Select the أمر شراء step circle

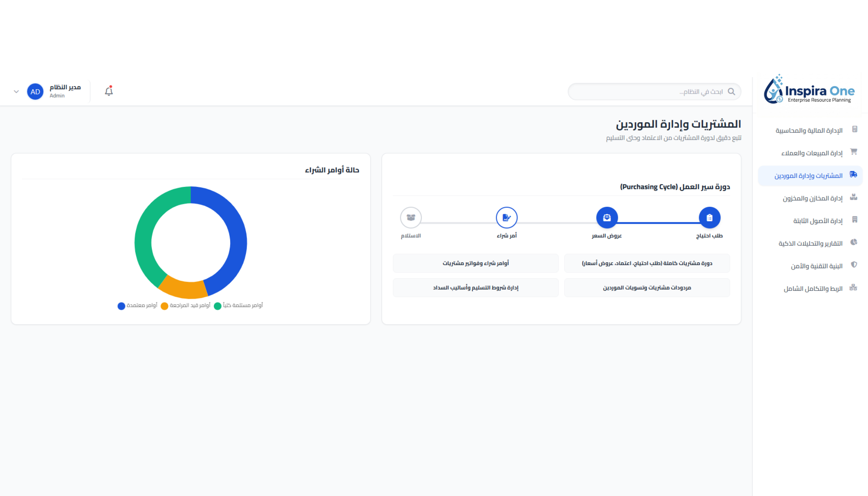coord(507,217)
